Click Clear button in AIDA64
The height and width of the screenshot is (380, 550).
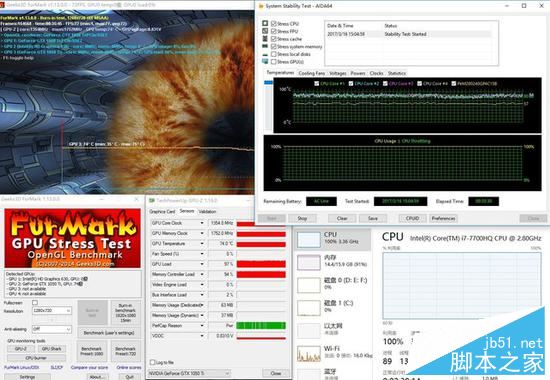(342, 218)
